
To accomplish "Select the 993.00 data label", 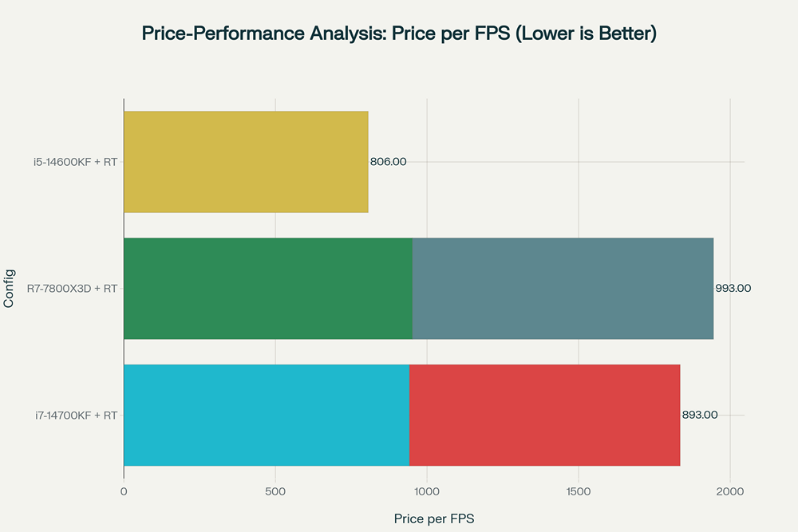I will [733, 289].
